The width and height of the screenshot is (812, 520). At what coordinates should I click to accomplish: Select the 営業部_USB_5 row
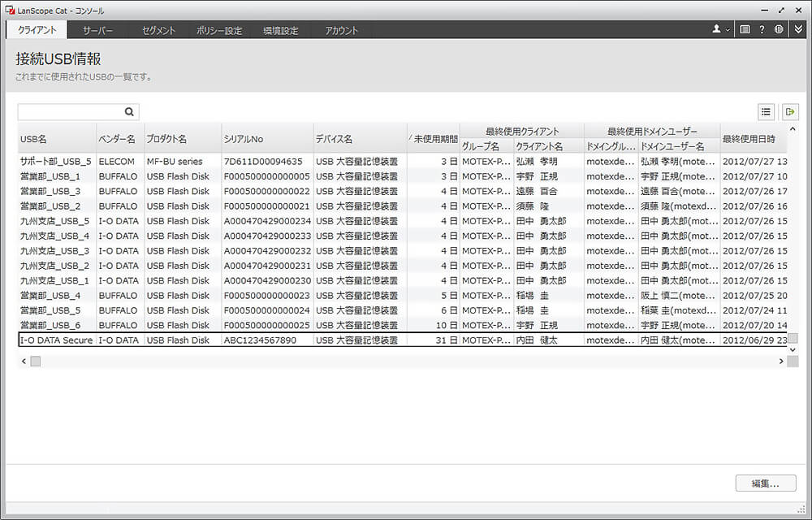pos(403,310)
